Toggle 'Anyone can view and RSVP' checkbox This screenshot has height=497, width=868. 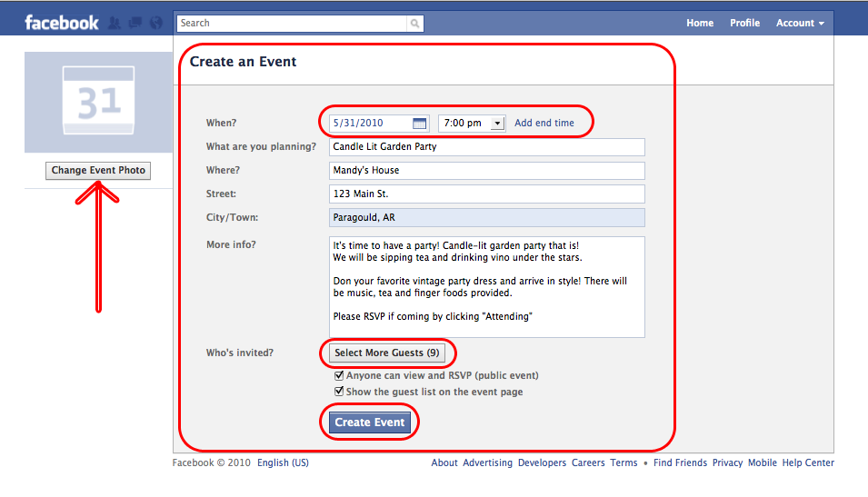[x=339, y=375]
